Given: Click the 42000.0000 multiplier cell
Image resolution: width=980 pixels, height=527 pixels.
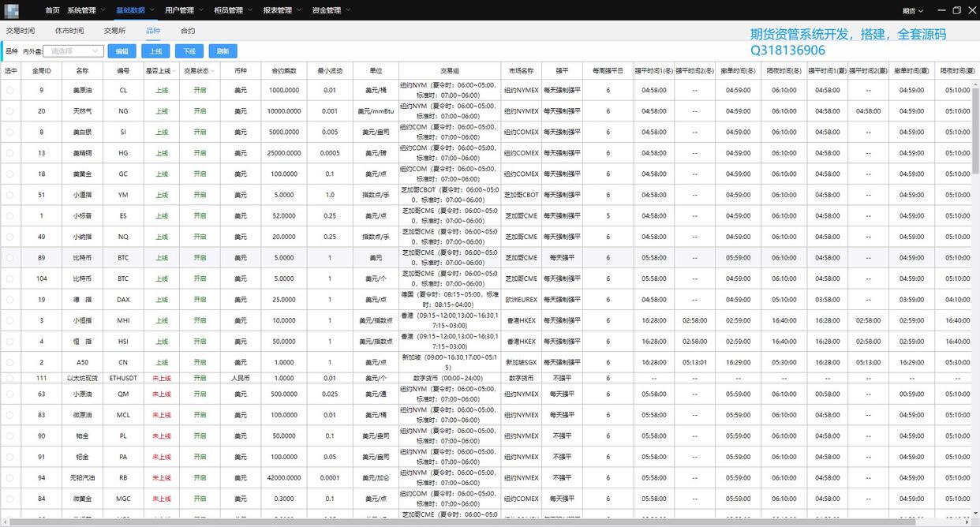Looking at the screenshot, I should 284,477.
